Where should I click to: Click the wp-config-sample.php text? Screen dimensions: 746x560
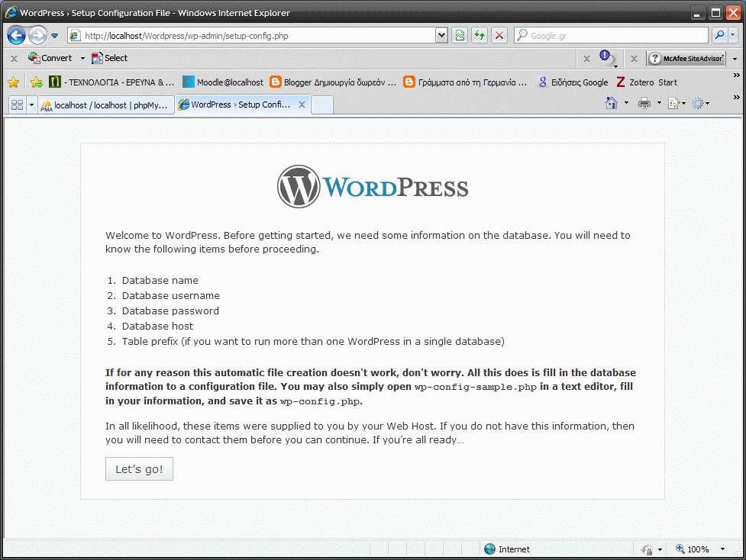(475, 387)
